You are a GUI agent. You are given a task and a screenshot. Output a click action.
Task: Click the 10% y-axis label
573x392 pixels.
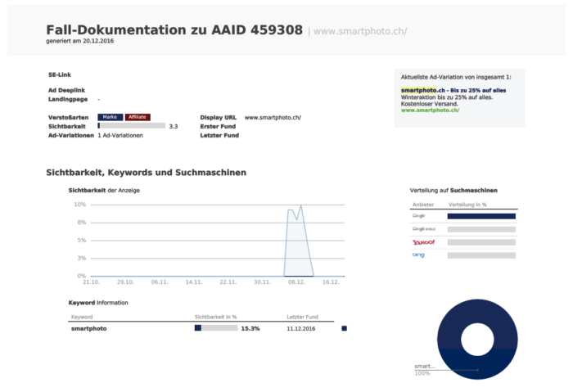(80, 205)
